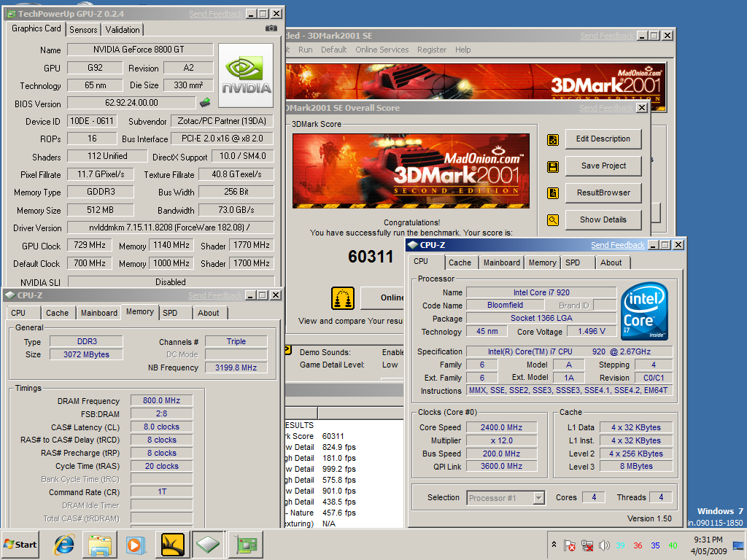Click the NVIDIA logo in GPU-Z
747x560 pixels.
[246, 76]
